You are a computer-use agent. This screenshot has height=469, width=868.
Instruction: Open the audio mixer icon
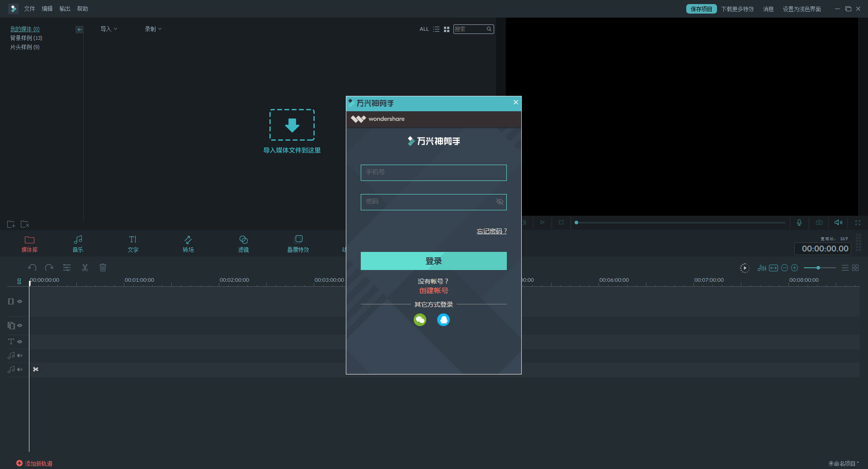coord(762,268)
